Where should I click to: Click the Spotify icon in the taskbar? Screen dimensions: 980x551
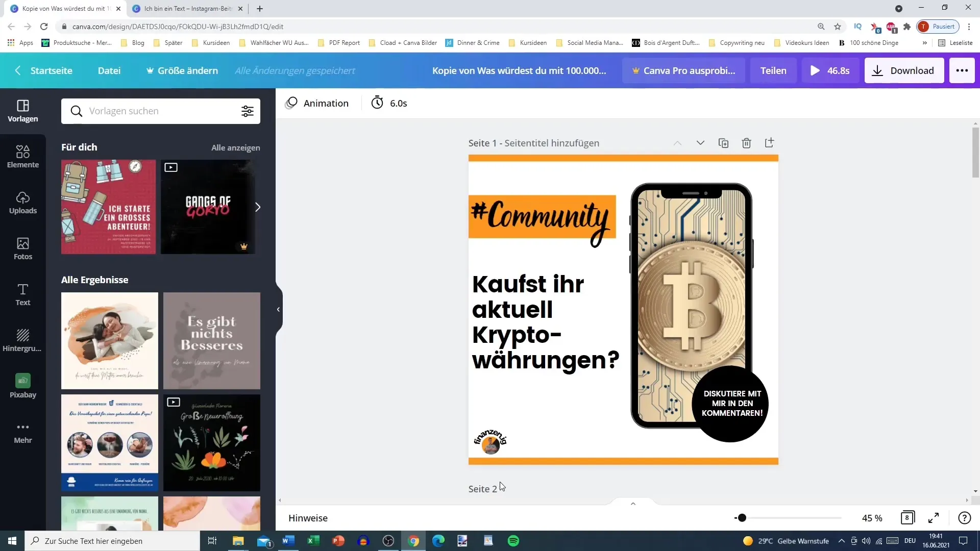click(x=514, y=540)
